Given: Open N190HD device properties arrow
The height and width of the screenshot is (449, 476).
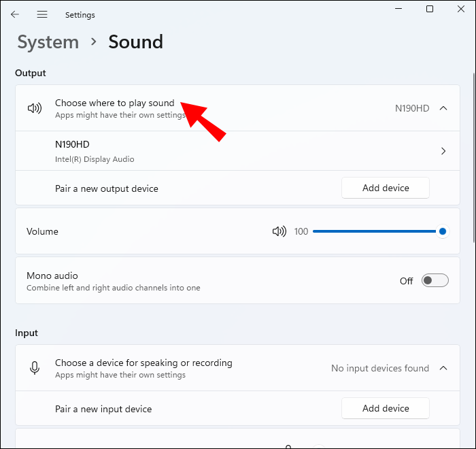Looking at the screenshot, I should tap(443, 151).
